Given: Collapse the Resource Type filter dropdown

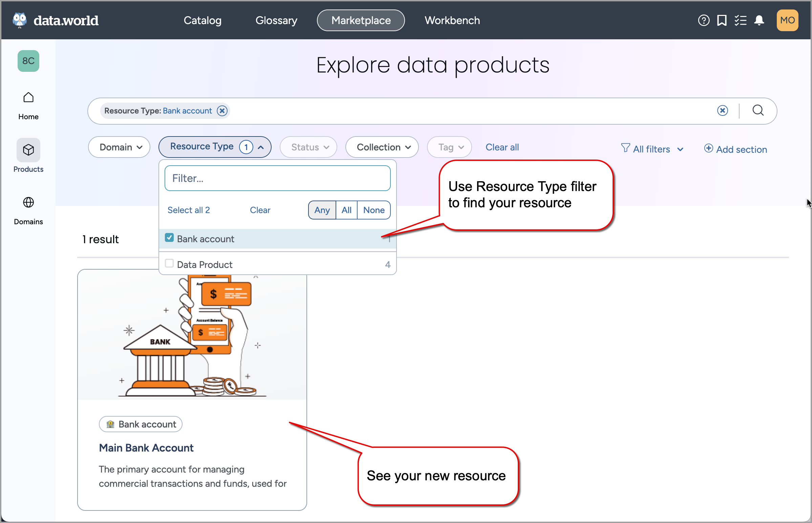Looking at the screenshot, I should tap(215, 147).
